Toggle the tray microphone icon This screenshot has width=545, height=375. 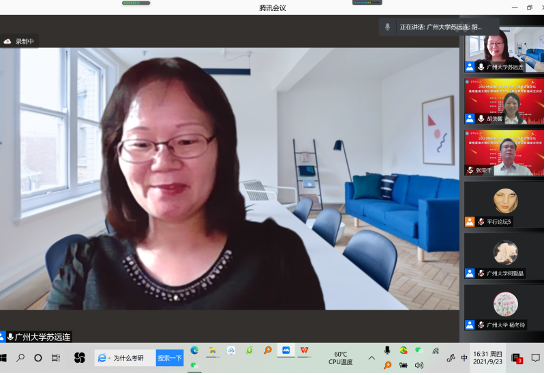387,350
